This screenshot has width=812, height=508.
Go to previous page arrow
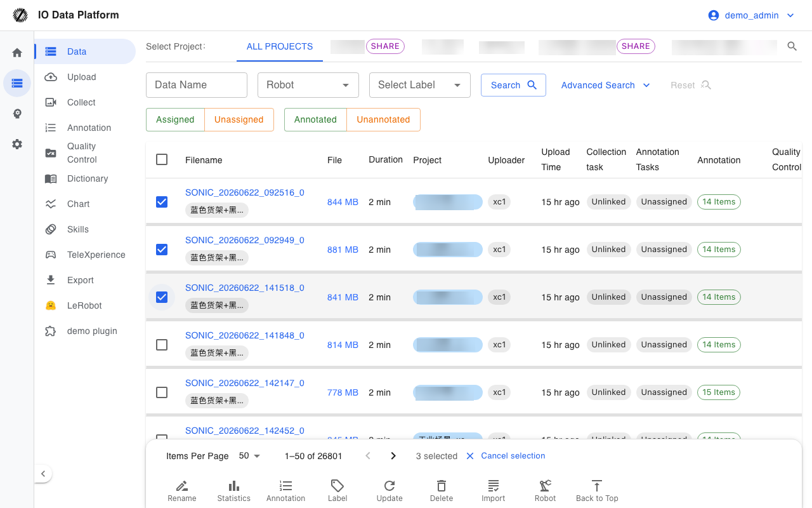368,456
